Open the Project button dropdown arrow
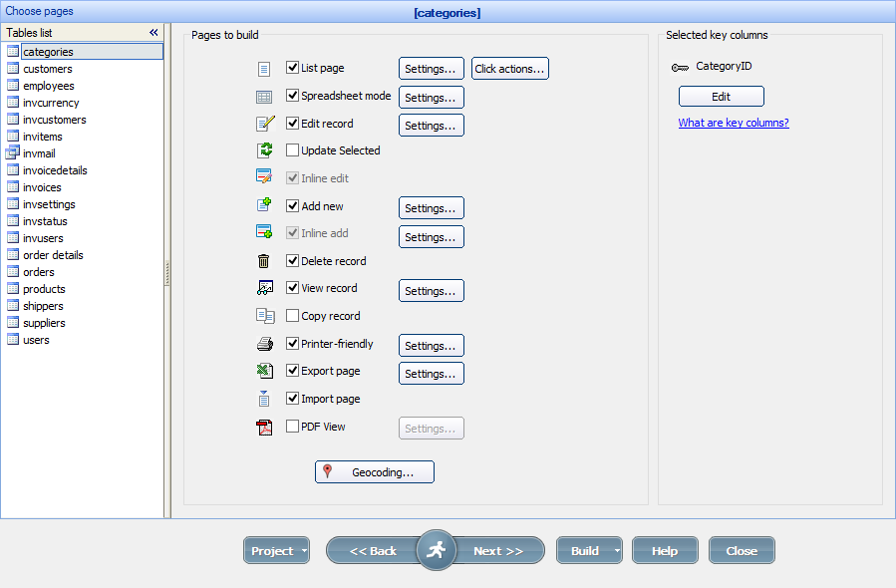896x588 pixels. (x=304, y=551)
